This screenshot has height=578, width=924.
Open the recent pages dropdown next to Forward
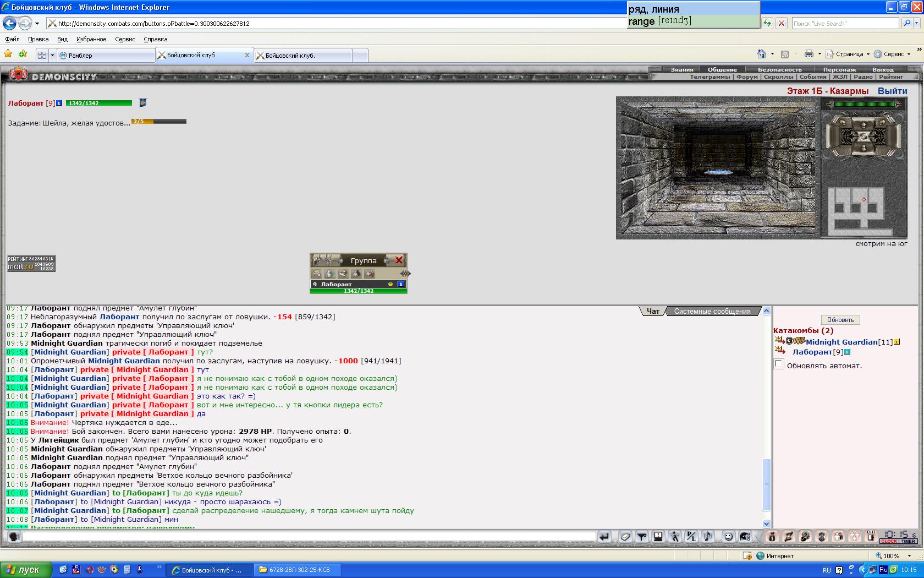point(37,23)
